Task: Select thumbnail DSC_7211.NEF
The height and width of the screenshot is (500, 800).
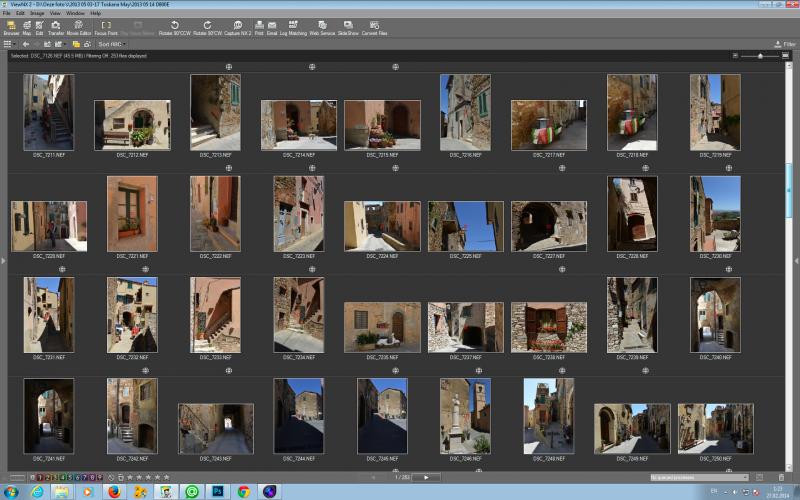Action: click(x=48, y=112)
